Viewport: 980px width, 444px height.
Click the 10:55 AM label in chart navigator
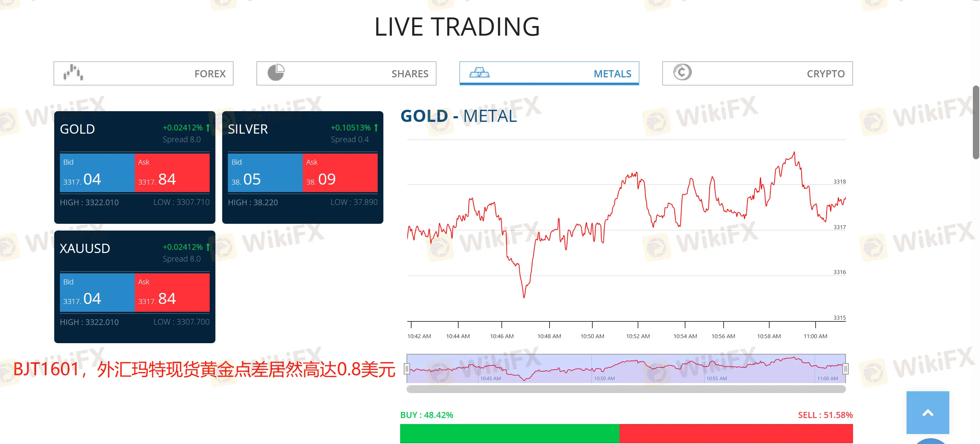(716, 379)
